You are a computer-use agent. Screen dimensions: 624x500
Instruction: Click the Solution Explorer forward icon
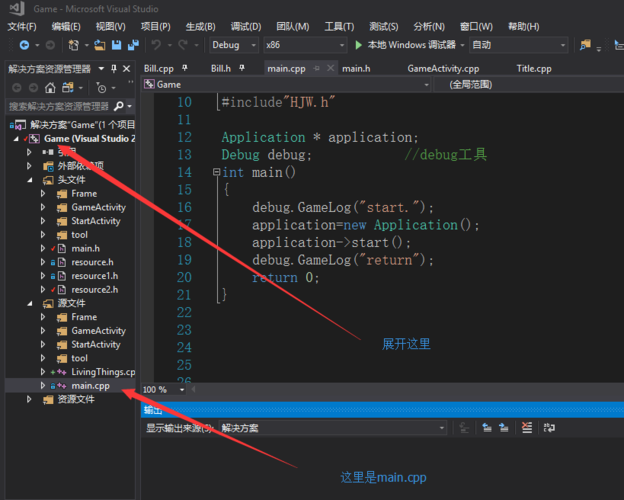33,87
